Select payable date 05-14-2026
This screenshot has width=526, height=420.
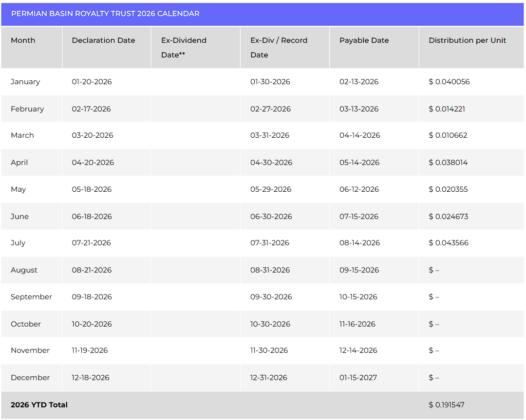click(x=359, y=163)
